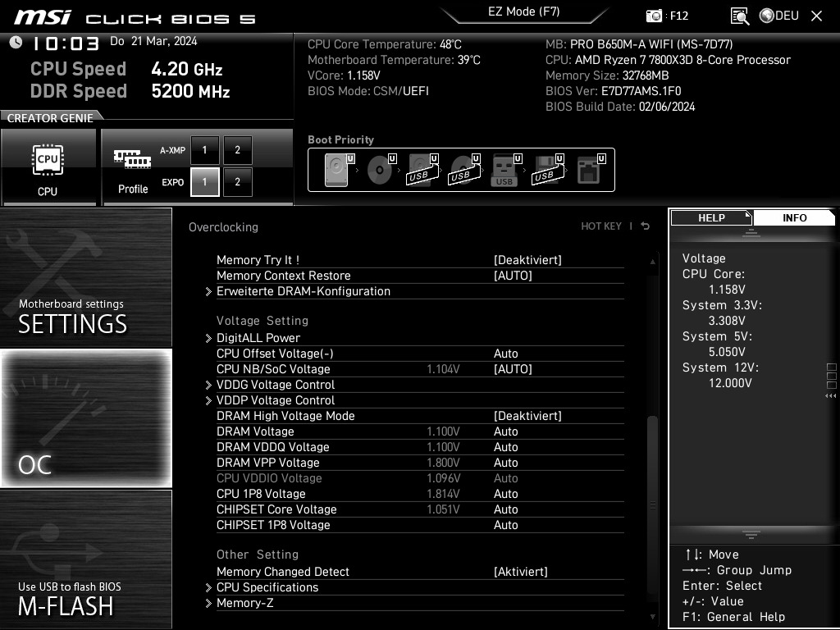Enable A-XMP profile 1

[x=204, y=150]
